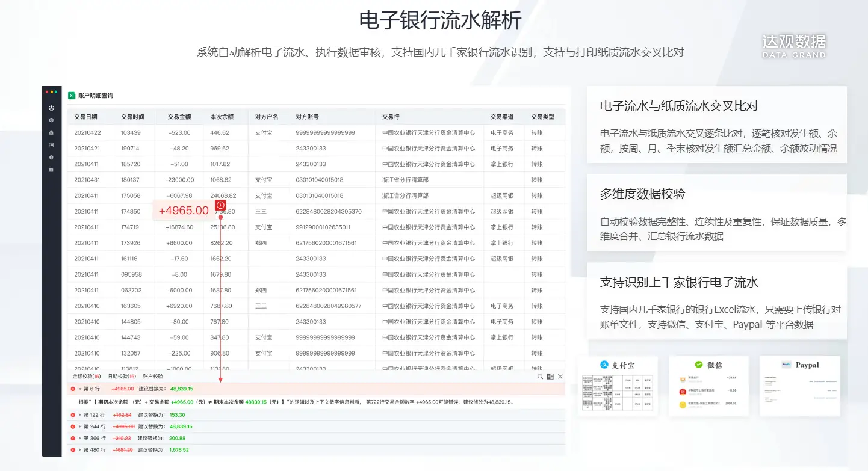868x471 pixels.
Task: Click the 多维度数据校验 feature card
Action: pyautogui.click(x=716, y=214)
